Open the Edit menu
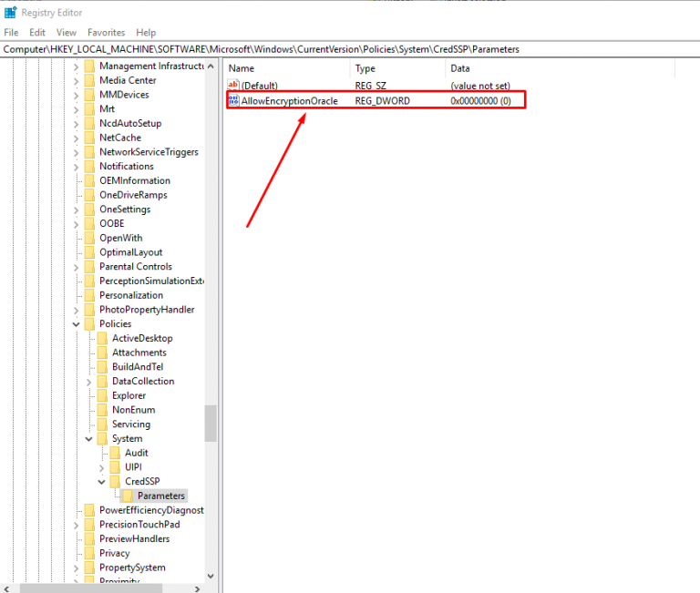The height and width of the screenshot is (593, 700). (37, 32)
